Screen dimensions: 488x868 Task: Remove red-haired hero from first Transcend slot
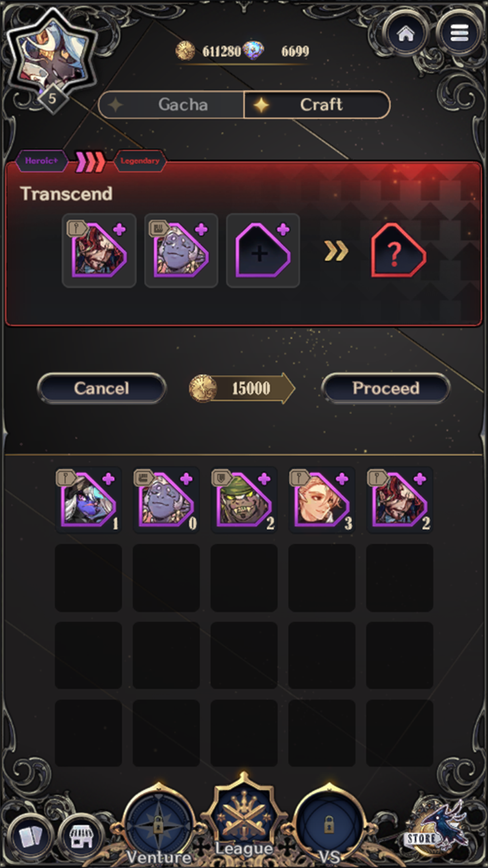(99, 250)
